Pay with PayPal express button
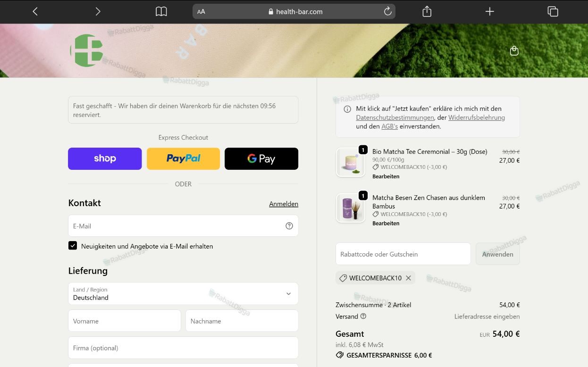Screen dimensions: 588x367 point(183,158)
